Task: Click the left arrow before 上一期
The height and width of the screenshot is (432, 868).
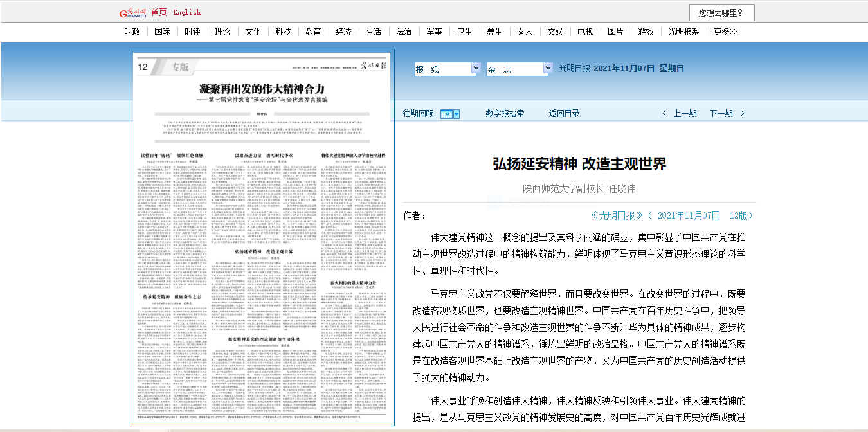Action: coord(664,114)
